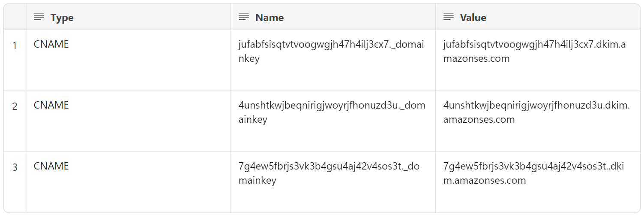The width and height of the screenshot is (644, 215).
Task: Select the Value column header
Action: click(538, 17)
